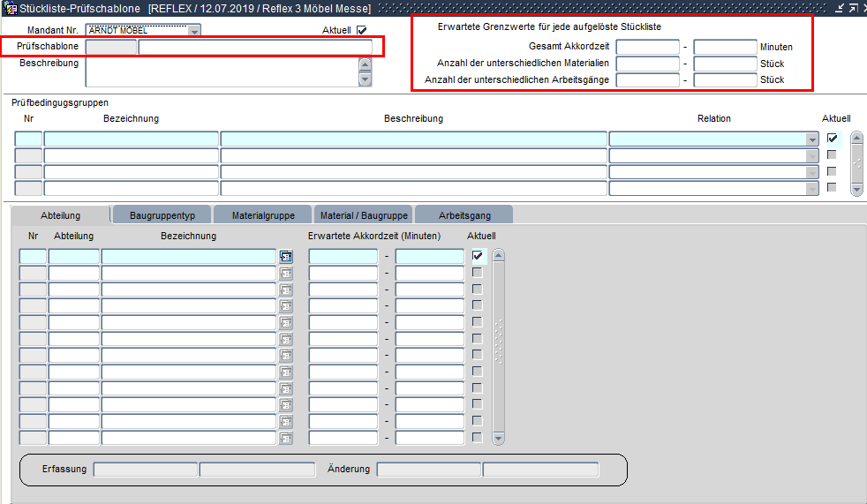Viewport: 867px width, 504px height.
Task: Click the application icon in title bar
Action: (x=10, y=8)
